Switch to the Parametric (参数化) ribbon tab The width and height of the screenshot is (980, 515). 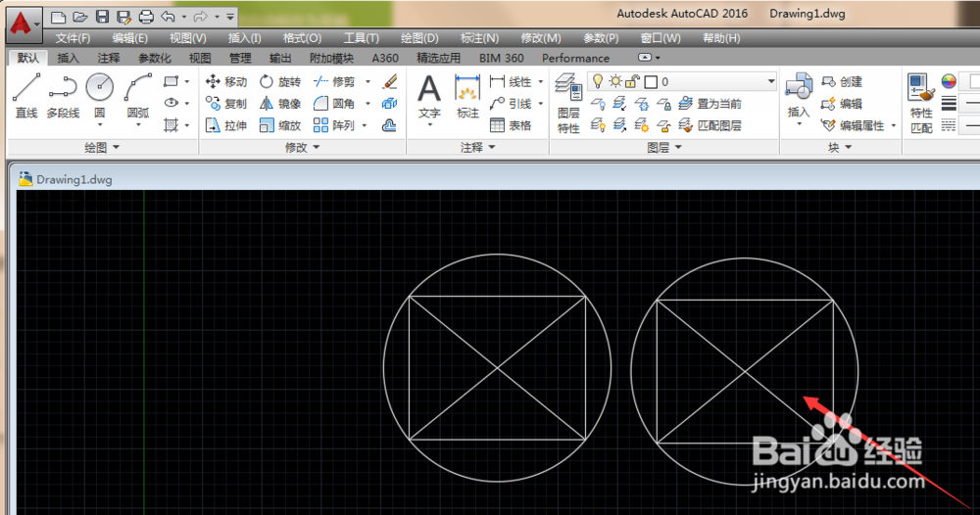click(155, 58)
